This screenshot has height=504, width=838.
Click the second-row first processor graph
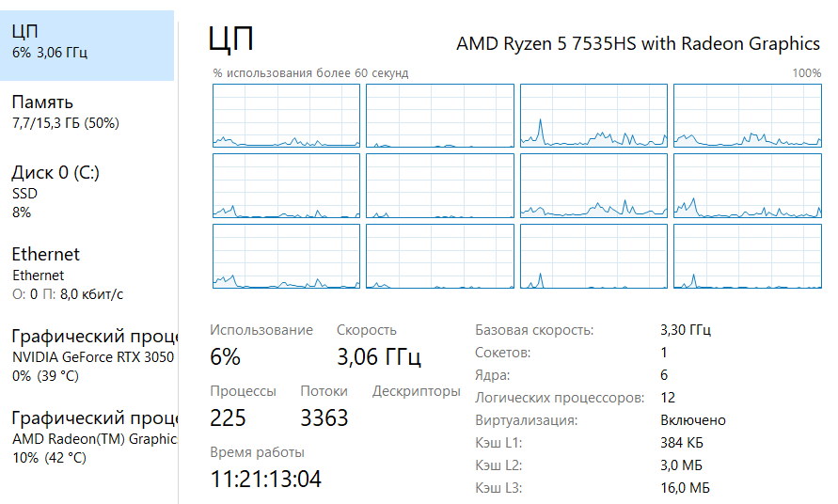tap(286, 185)
